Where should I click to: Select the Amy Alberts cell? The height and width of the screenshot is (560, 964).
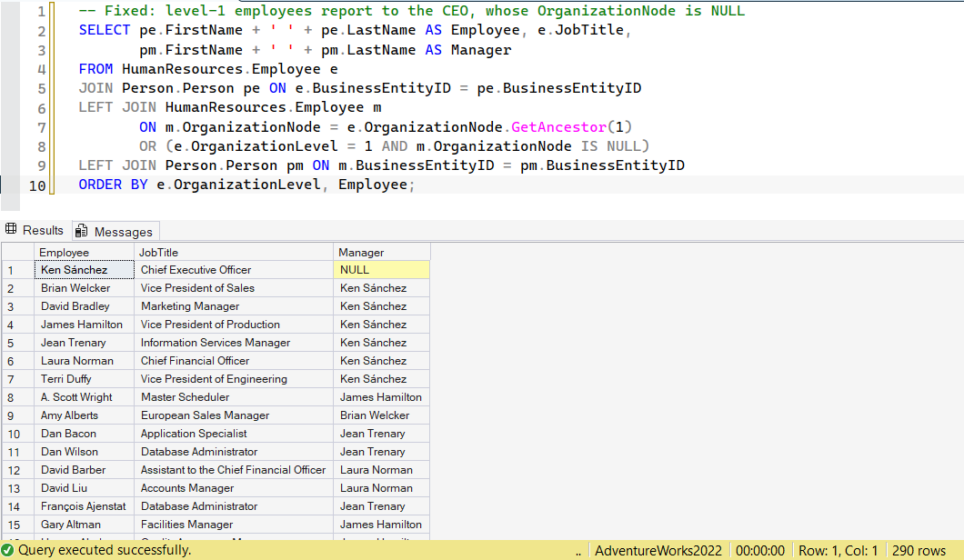click(x=85, y=415)
